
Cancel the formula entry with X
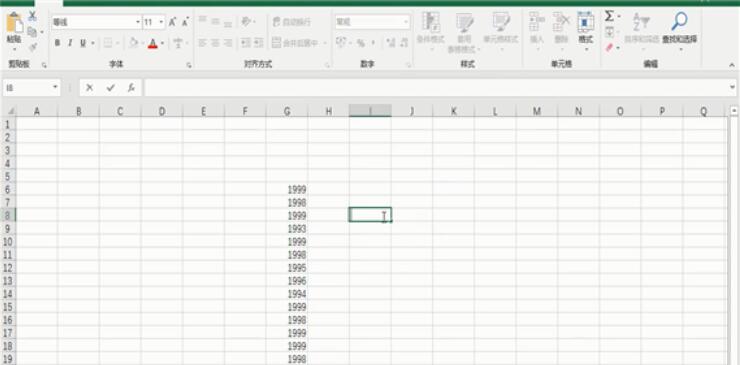pos(89,87)
